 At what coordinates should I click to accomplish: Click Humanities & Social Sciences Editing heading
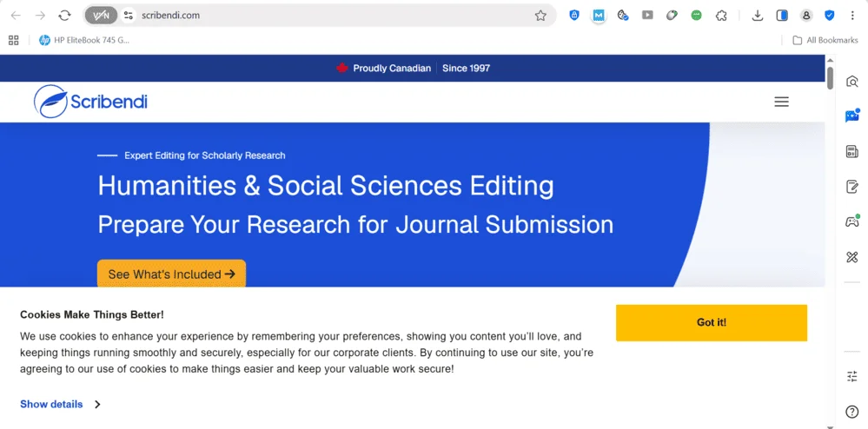tap(326, 186)
